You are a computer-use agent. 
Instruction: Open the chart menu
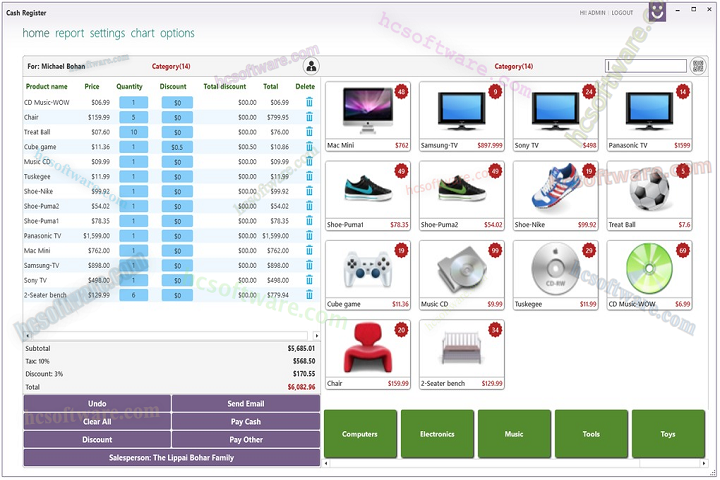(x=142, y=33)
